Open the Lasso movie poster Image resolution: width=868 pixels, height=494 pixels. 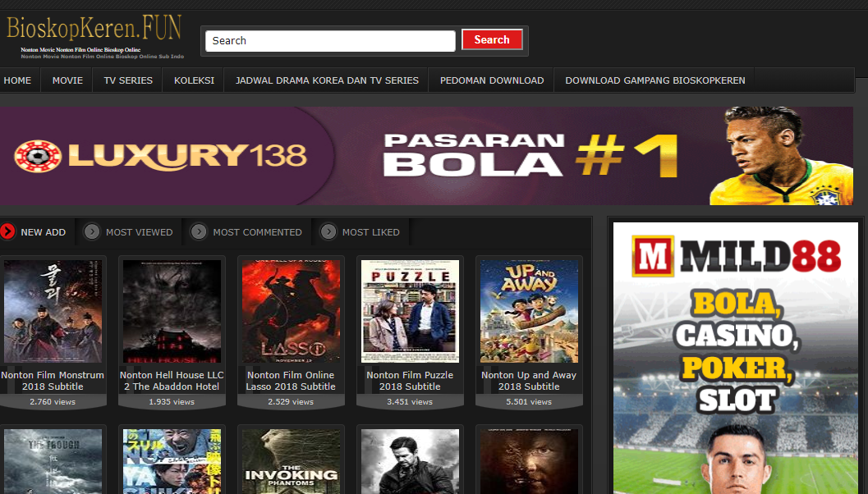tap(291, 312)
